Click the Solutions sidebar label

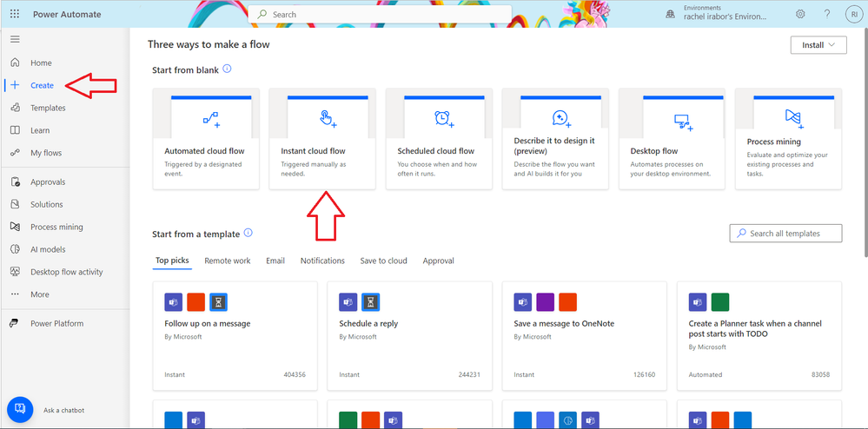[x=47, y=204]
